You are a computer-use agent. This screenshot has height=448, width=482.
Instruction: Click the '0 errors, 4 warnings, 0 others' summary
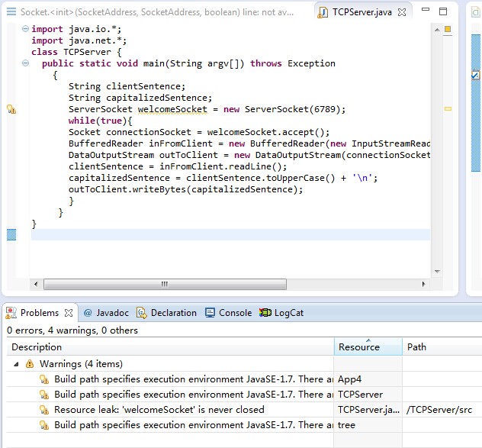coord(72,330)
